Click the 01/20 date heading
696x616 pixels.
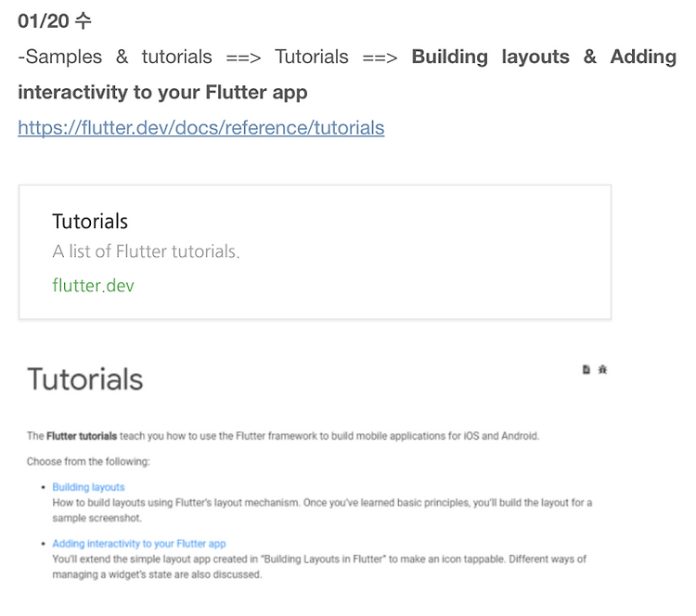pos(55,20)
